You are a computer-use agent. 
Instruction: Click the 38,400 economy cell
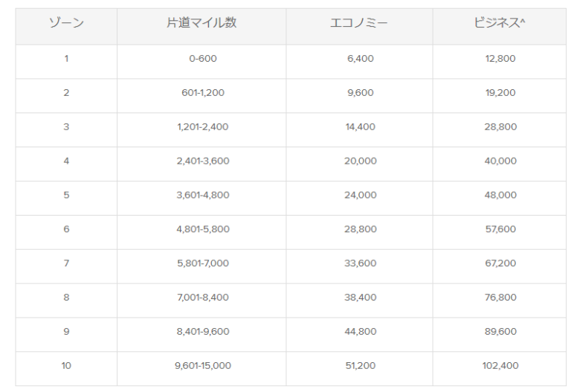pyautogui.click(x=361, y=298)
